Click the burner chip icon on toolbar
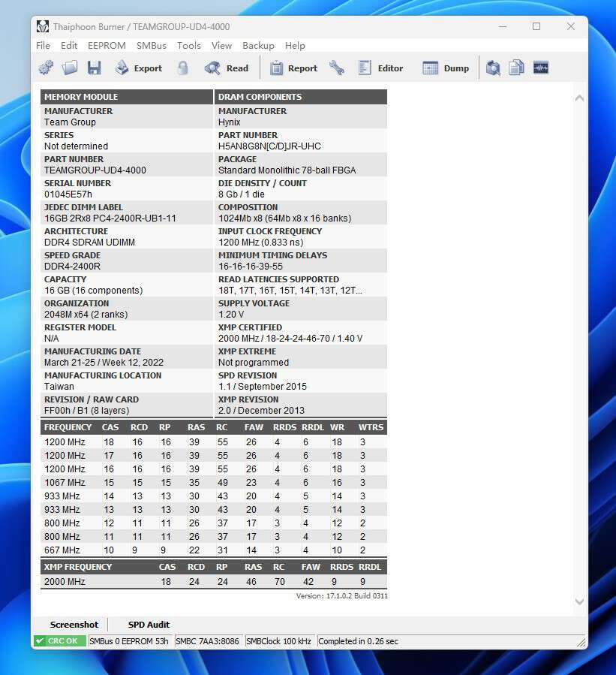The width and height of the screenshot is (616, 675). (45, 68)
